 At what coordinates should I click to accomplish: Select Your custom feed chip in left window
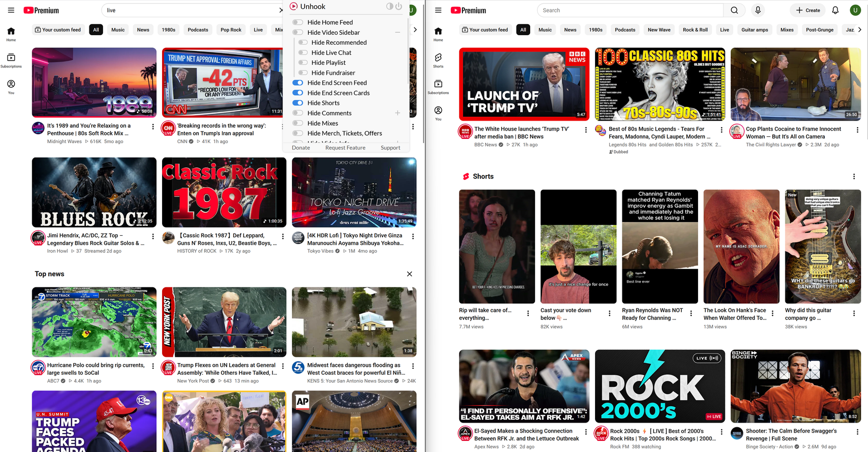pos(58,29)
